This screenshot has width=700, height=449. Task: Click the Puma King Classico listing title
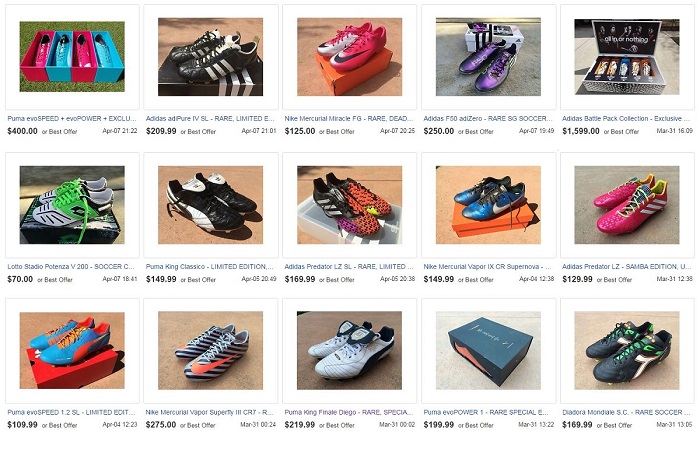(210, 266)
